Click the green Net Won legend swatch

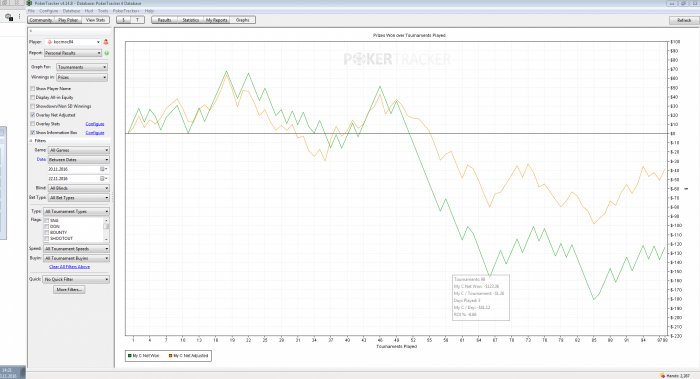coord(130,356)
